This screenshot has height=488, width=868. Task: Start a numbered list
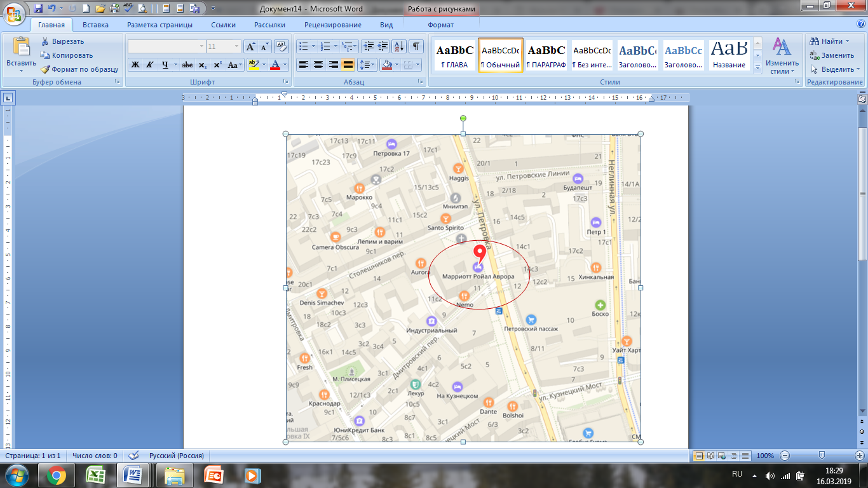coord(325,46)
